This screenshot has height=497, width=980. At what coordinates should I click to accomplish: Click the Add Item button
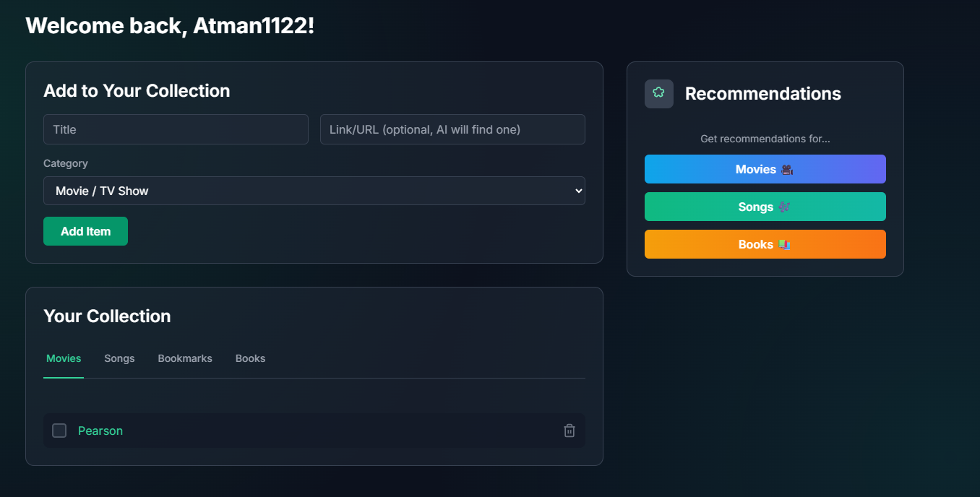85,231
